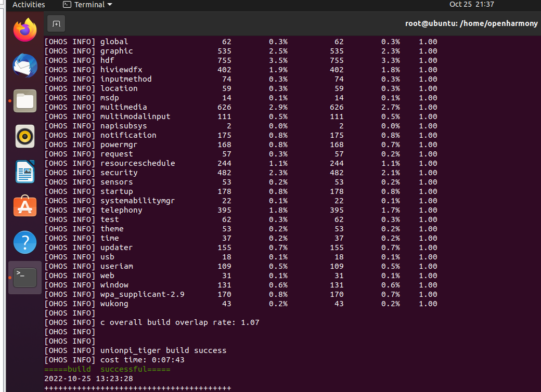Click the 'theme' row name
This screenshot has width=541, height=392.
112,229
